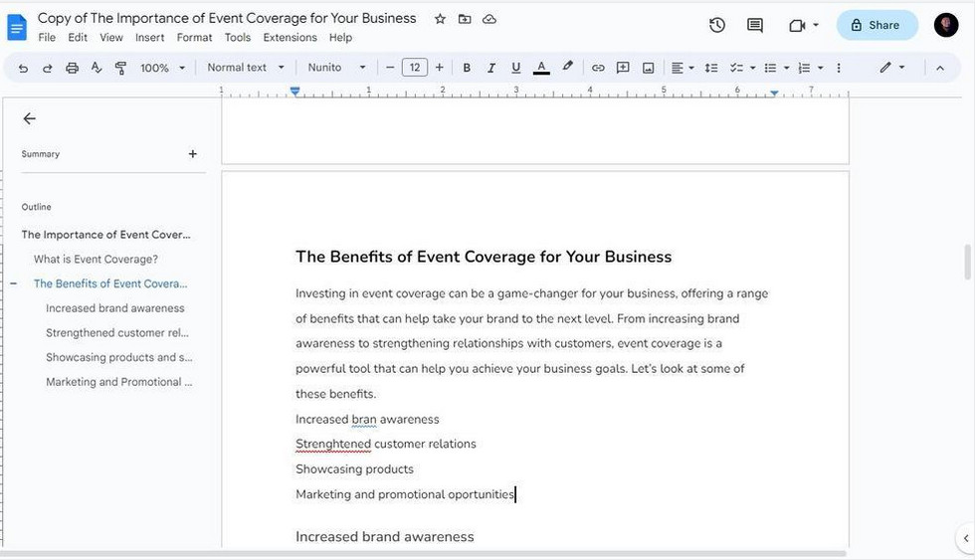Open the Help menu
The width and height of the screenshot is (975, 560).
coord(340,37)
